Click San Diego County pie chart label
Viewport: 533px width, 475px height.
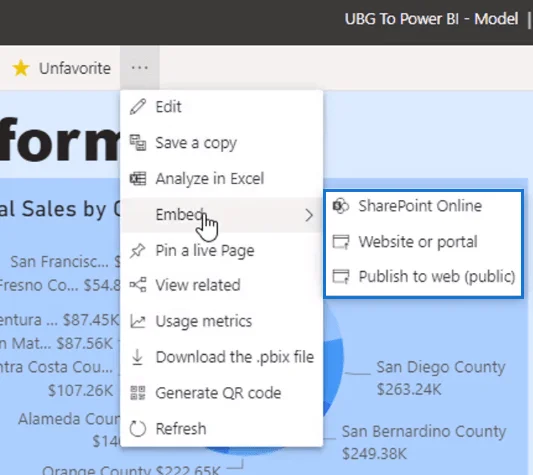point(441,367)
